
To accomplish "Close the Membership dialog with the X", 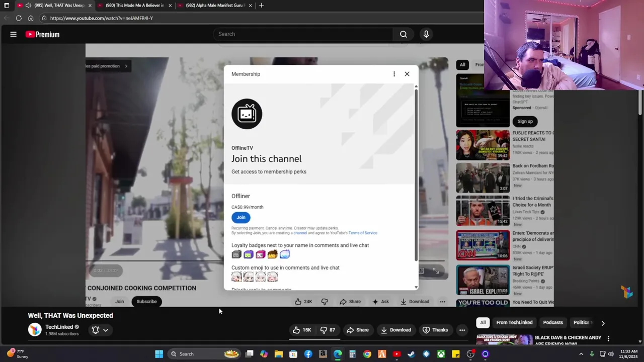I will tap(407, 74).
